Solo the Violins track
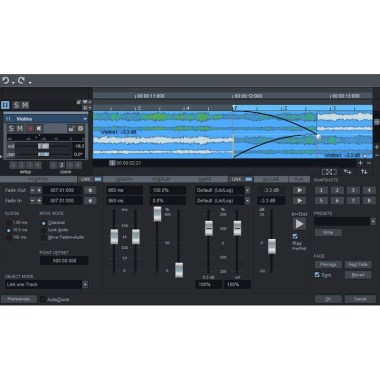This screenshot has width=380, height=380. pyautogui.click(x=11, y=129)
